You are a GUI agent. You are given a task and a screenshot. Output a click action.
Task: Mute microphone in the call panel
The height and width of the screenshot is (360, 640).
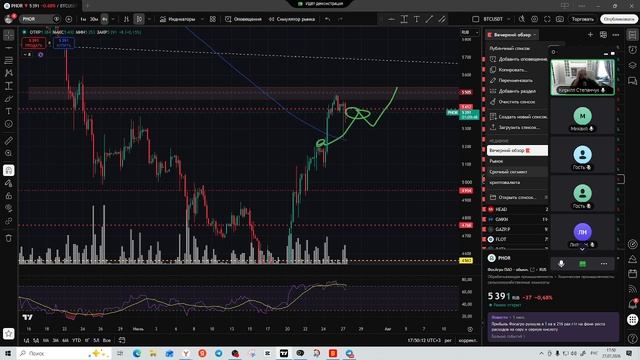pos(561,264)
